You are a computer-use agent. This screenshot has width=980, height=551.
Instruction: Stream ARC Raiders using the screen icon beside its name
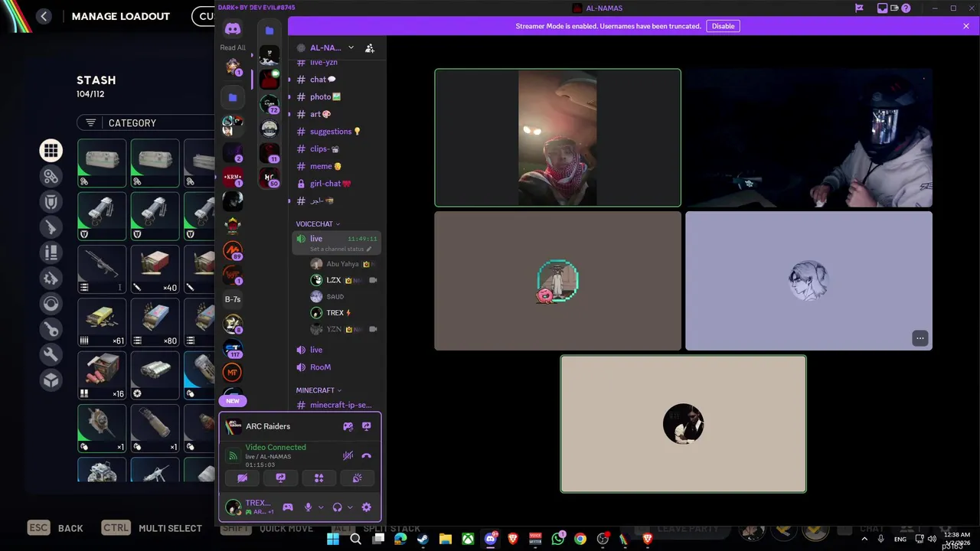pyautogui.click(x=366, y=426)
